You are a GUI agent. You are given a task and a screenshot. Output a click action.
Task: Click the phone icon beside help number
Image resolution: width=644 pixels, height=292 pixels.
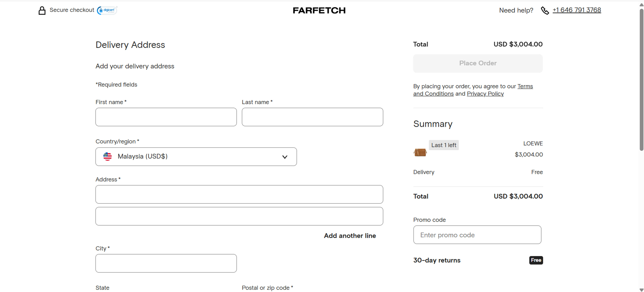(x=545, y=11)
